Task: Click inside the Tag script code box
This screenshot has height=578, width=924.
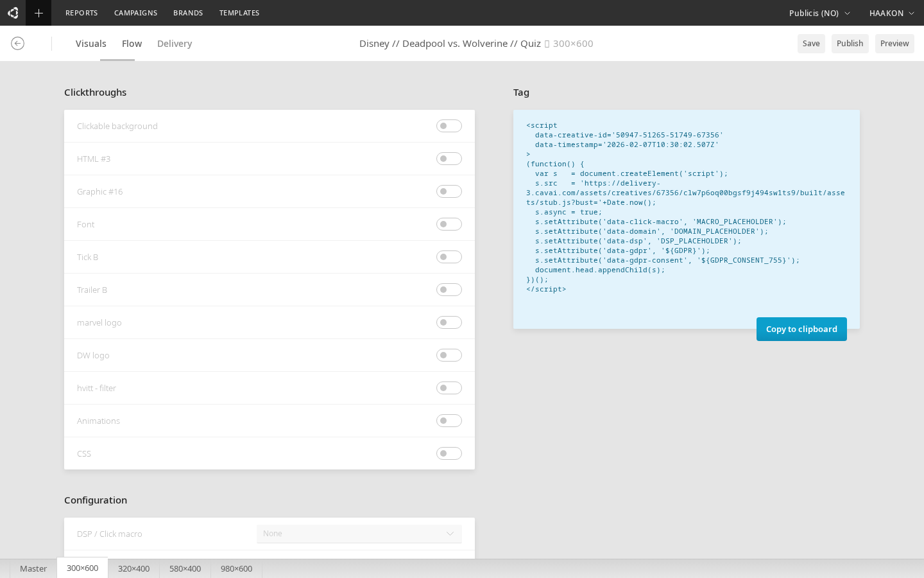Action: (686, 212)
